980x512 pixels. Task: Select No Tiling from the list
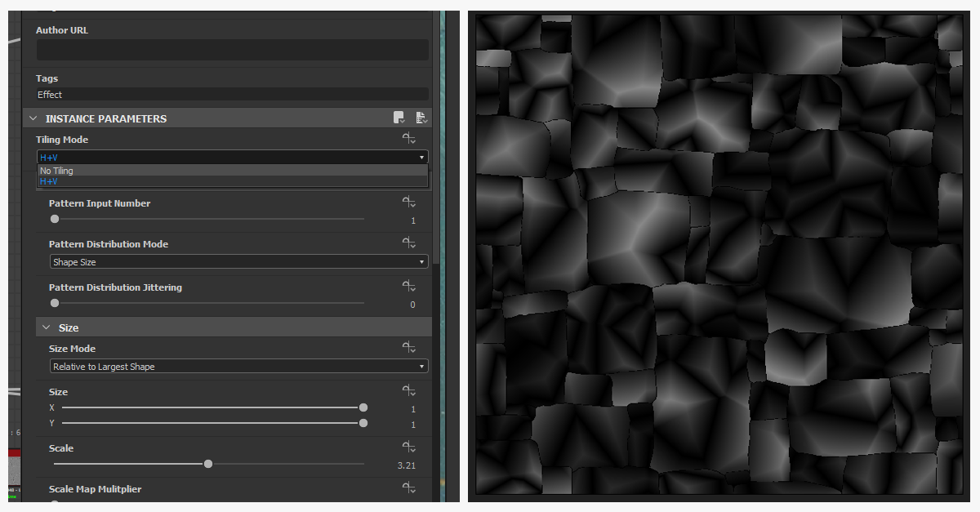coord(232,171)
